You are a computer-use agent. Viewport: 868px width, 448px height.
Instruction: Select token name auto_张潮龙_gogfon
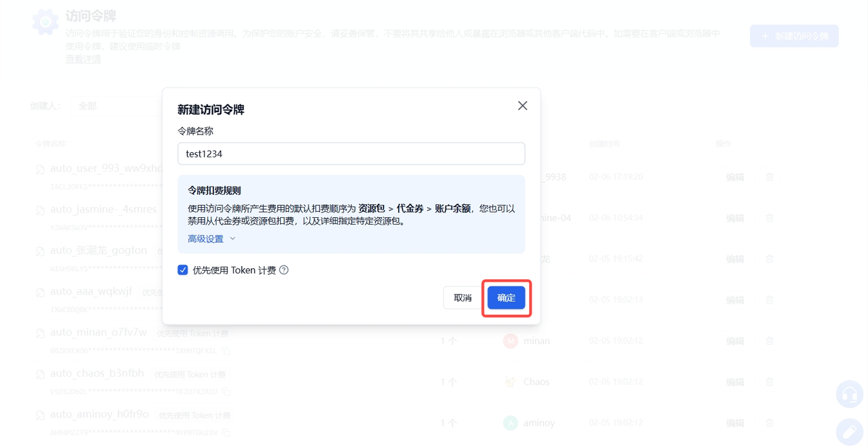click(x=98, y=250)
